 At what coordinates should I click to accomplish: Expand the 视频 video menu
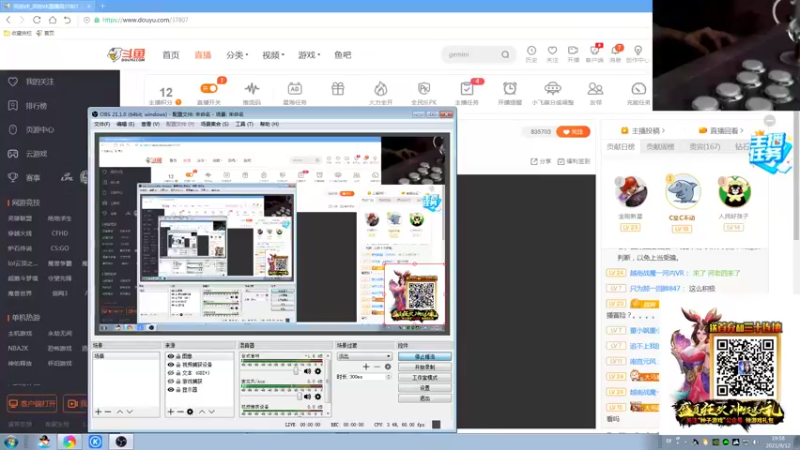point(273,55)
